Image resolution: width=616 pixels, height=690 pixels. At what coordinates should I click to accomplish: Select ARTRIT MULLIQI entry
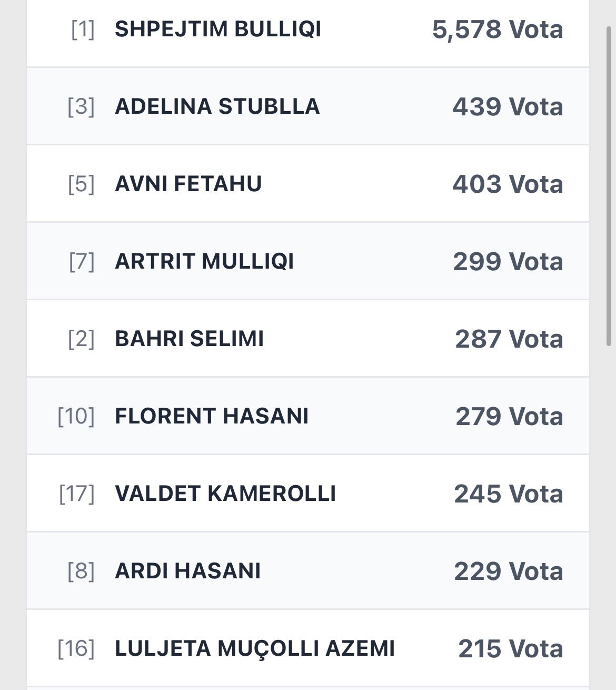click(x=204, y=261)
